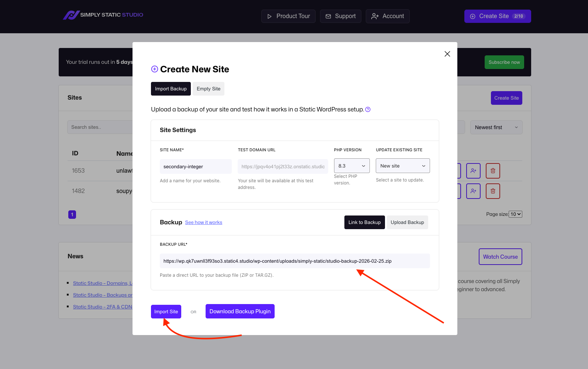This screenshot has width=588, height=369.
Task: Switch to the Import Backup tab
Action: tap(171, 89)
